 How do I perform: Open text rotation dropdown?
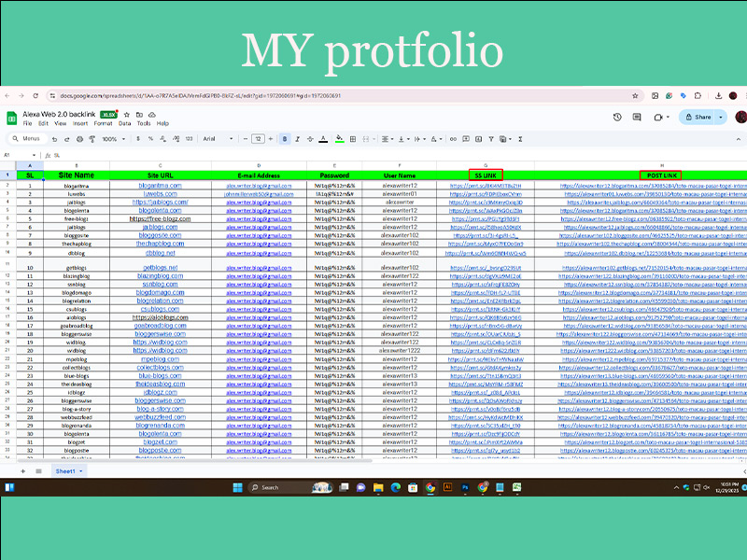pyautogui.click(x=436, y=139)
